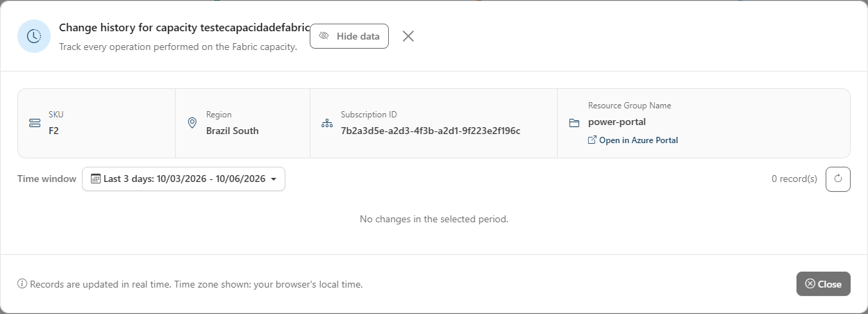Click the 0 record(s) counter
Image resolution: width=868 pixels, height=314 pixels.
[x=794, y=179]
